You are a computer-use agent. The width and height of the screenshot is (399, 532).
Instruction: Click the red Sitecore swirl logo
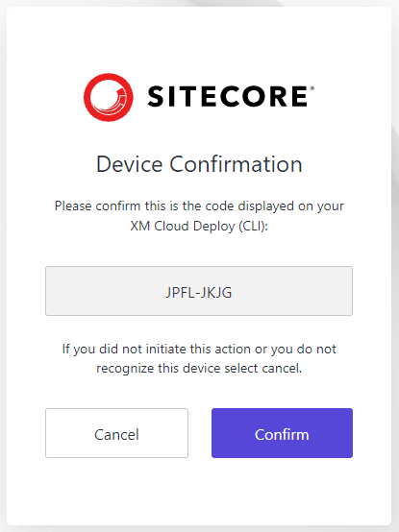[x=109, y=97]
